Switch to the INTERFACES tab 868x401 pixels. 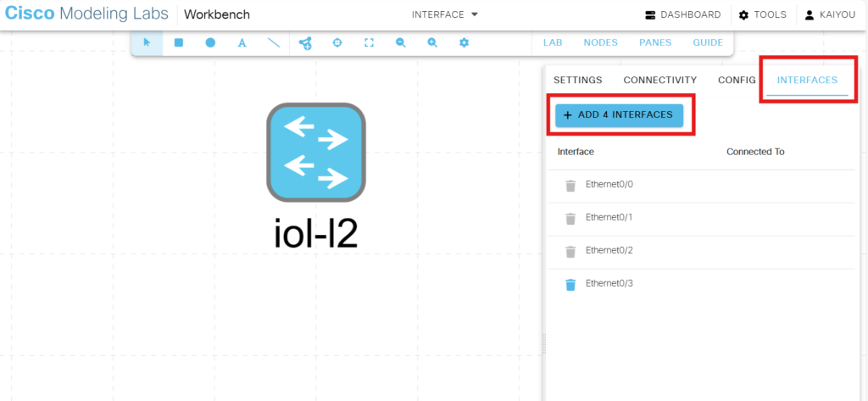[x=807, y=80]
